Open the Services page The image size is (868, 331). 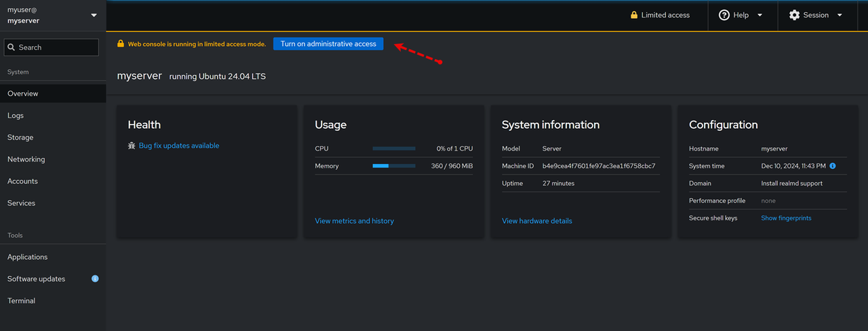[53, 203]
